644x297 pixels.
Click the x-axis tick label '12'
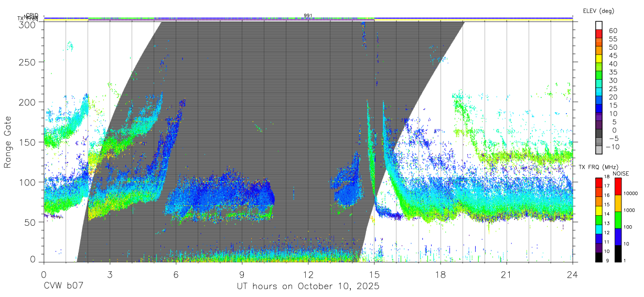308,274
